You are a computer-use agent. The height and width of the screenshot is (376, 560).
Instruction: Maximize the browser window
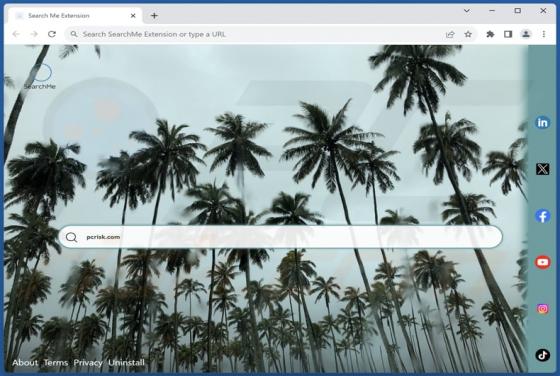(518, 11)
